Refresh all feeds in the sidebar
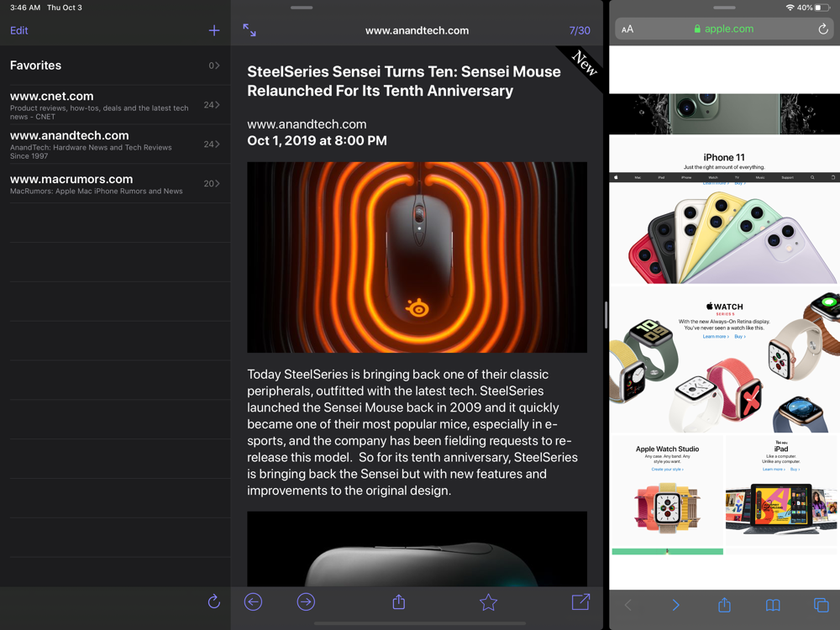 [x=213, y=601]
